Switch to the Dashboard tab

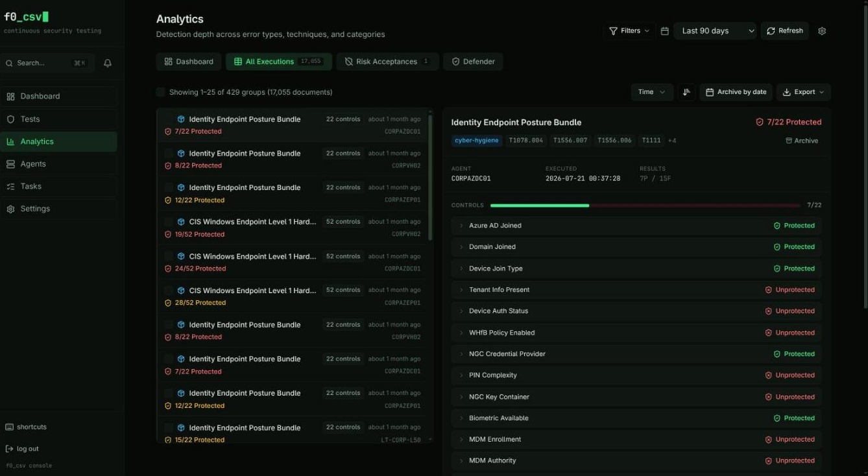coord(189,62)
